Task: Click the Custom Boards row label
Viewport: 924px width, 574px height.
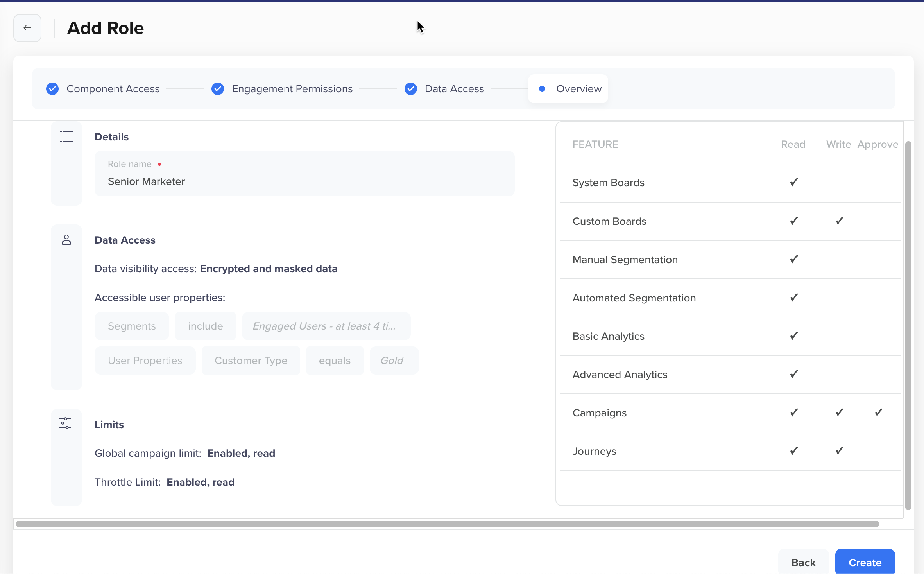Action: tap(609, 221)
